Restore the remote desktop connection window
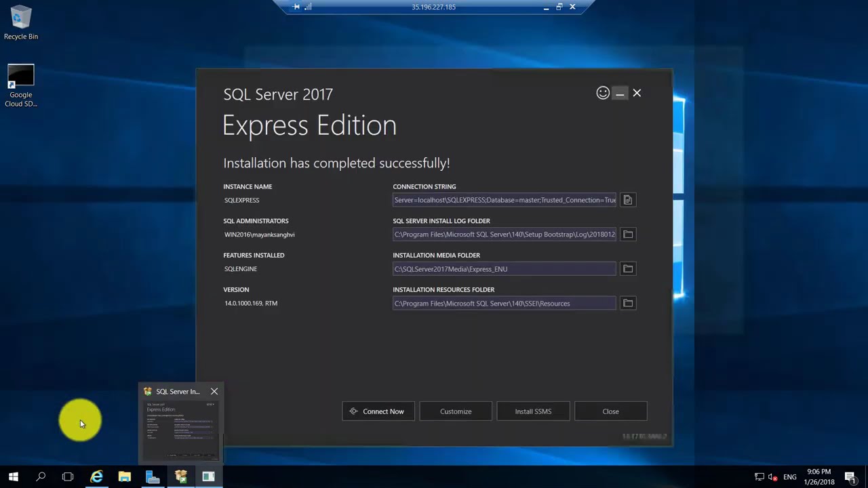Viewport: 868px width, 488px height. [x=559, y=7]
